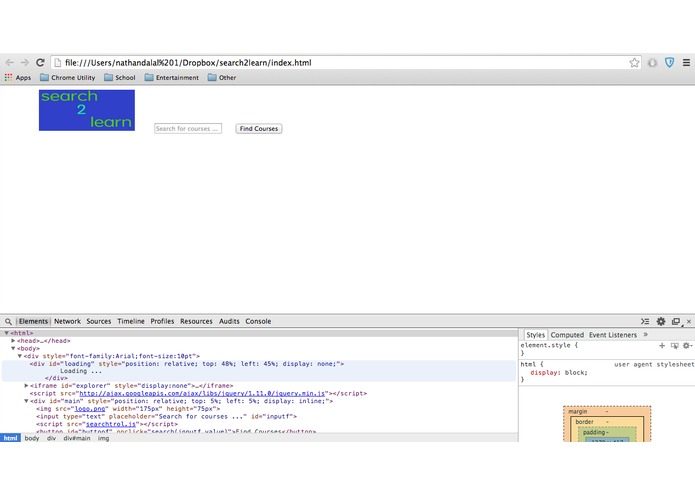The width and height of the screenshot is (695, 494).
Task: Open the blue shield extension icon
Action: (x=669, y=62)
